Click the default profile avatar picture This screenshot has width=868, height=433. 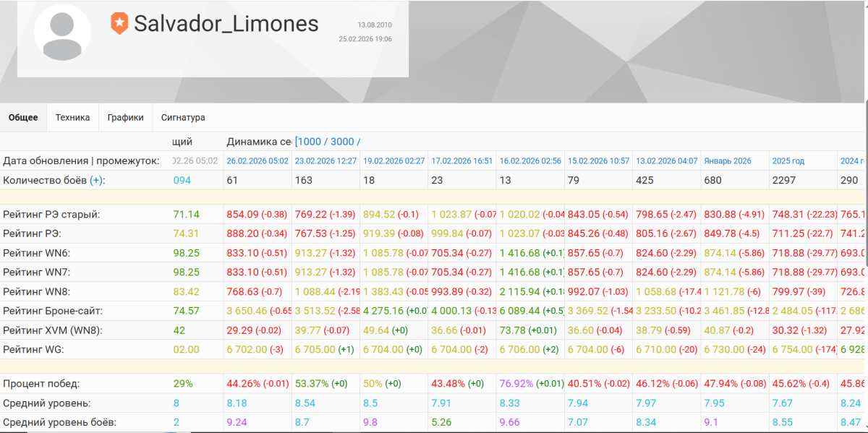click(67, 32)
